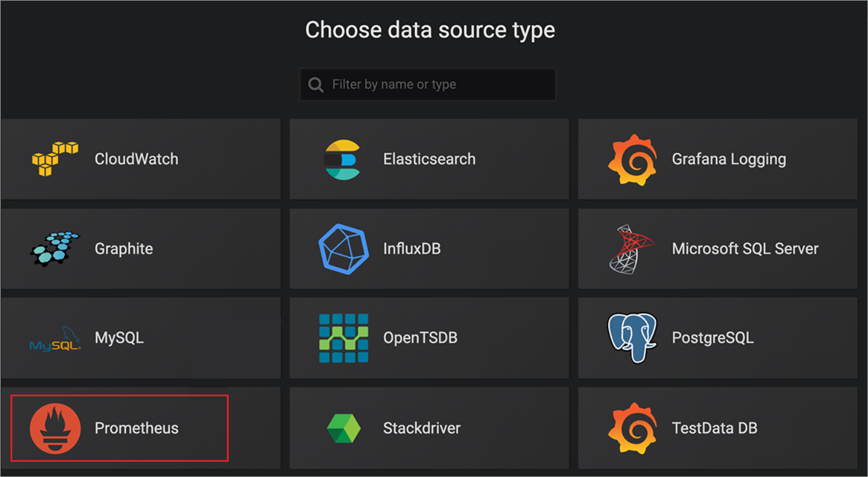Click the CloudWatch yellow cubes icon
Viewport: 868px width, 477px height.
coord(55,158)
